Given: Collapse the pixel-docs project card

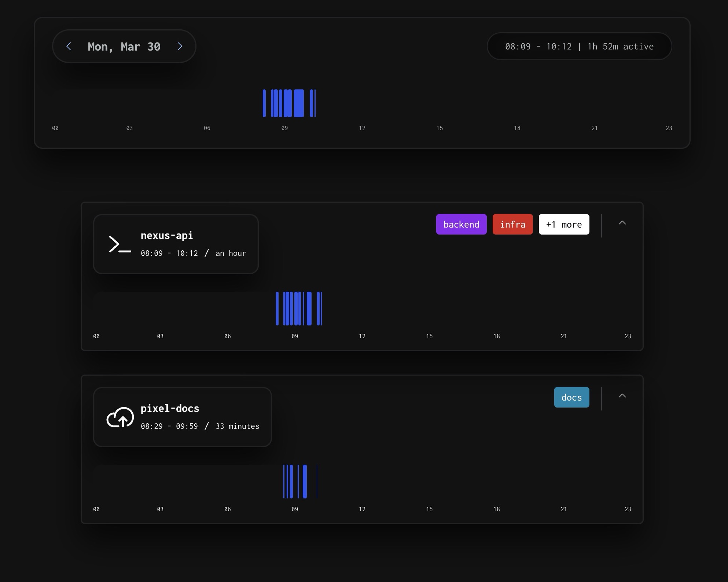Looking at the screenshot, I should coord(622,397).
